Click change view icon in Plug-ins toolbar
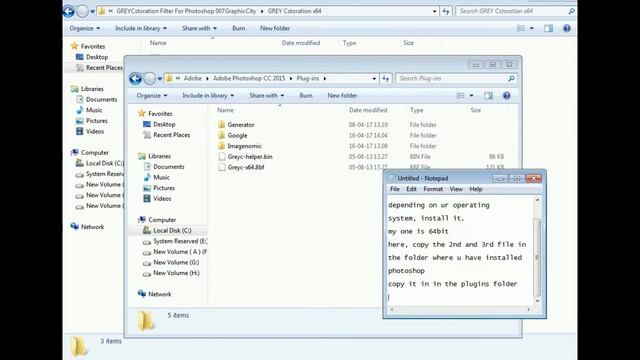Screen dimensions: 640x360 460,96
